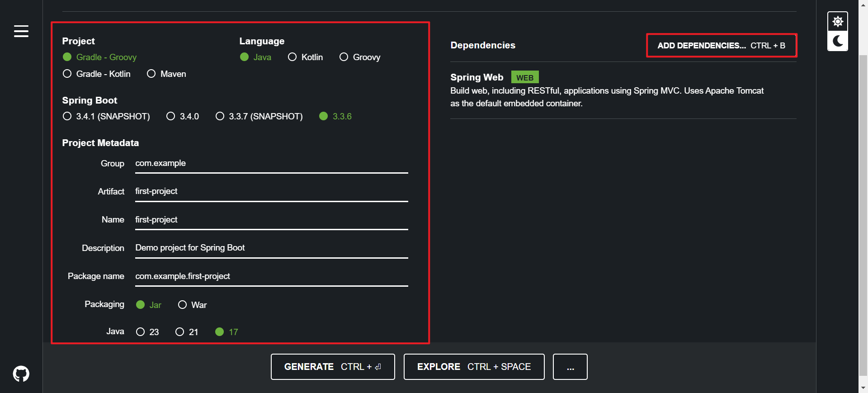The width and height of the screenshot is (868, 393).
Task: Edit the Group field com.example
Action: coord(272,163)
